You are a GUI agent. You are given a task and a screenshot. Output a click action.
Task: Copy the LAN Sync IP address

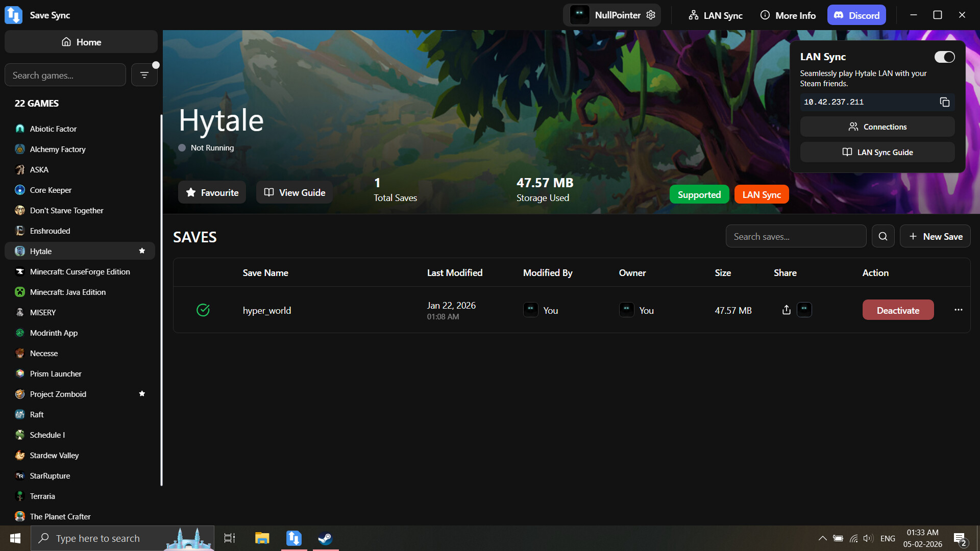coord(944,102)
